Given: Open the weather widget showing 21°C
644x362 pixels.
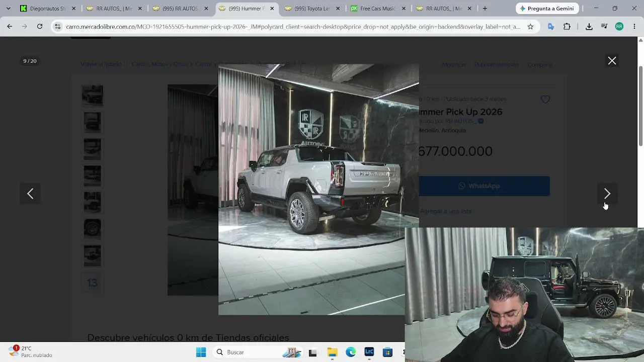Looking at the screenshot, I should tap(30, 351).
